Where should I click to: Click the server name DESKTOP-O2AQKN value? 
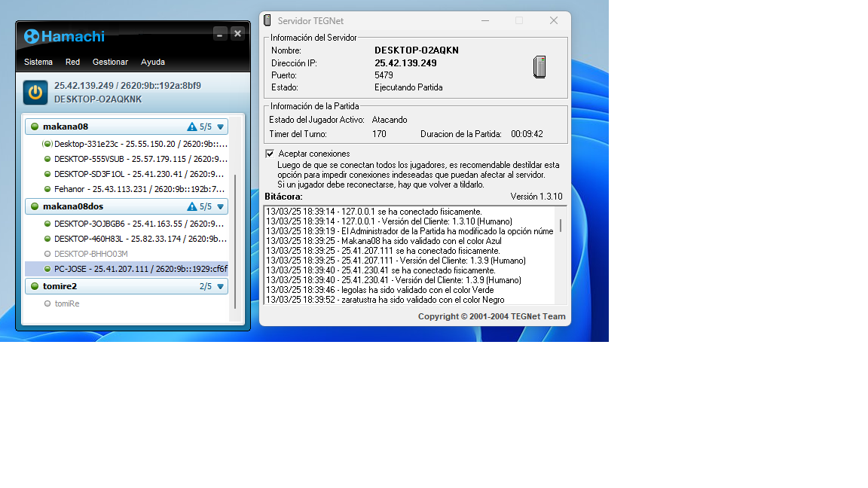(x=416, y=50)
